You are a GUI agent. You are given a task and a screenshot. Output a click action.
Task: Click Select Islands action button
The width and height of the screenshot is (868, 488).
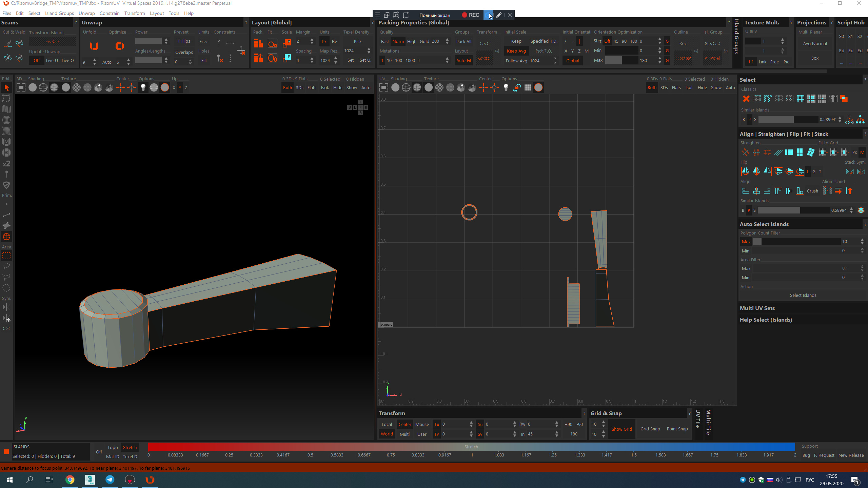point(803,296)
